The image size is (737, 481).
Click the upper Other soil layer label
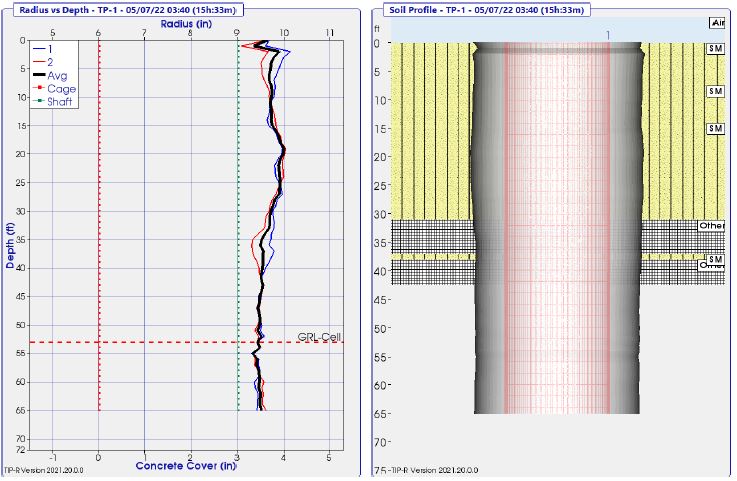click(711, 226)
